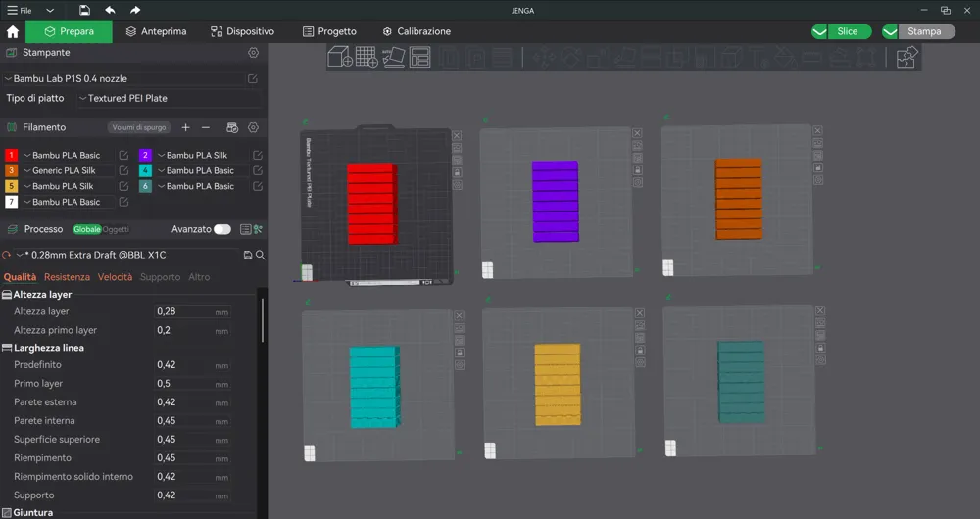
Task: Select the Velocità settings tab
Action: coord(115,277)
